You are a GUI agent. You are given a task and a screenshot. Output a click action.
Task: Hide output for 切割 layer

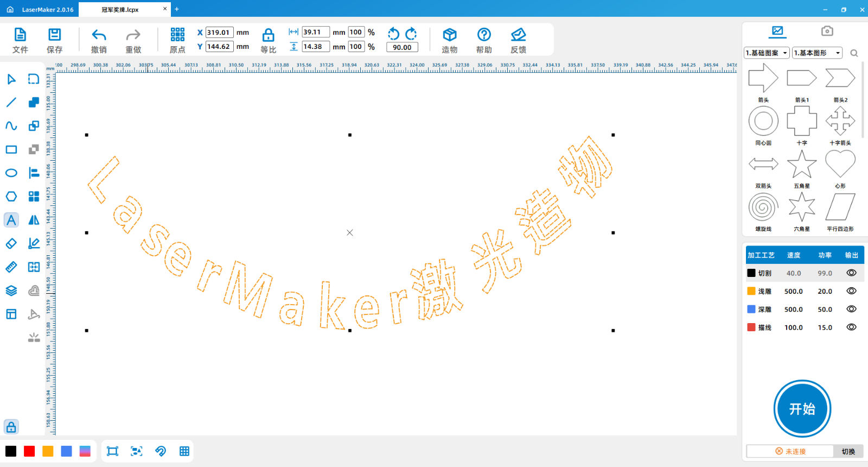851,273
